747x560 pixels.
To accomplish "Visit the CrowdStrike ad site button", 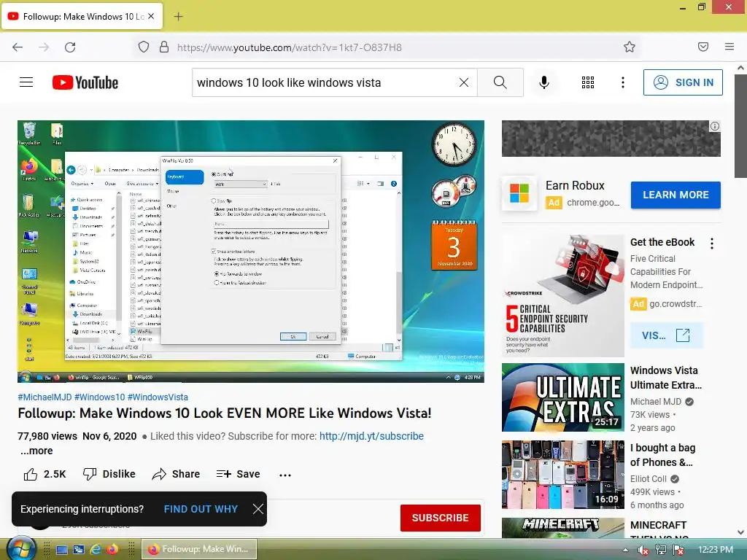I will point(666,335).
